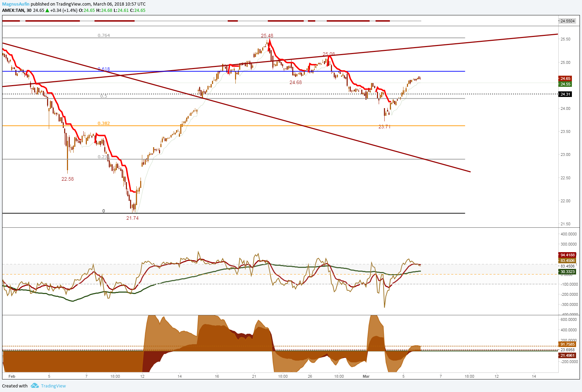The height and width of the screenshot is (392, 582).
Task: Click the 24.5504 axis value tag
Action: [567, 21]
